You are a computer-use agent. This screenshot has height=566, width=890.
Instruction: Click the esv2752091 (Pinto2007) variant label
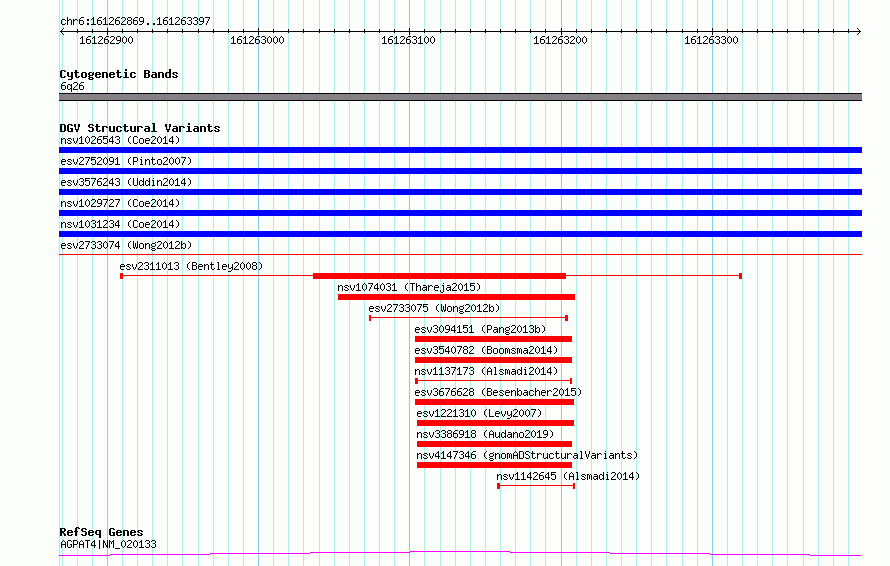click(126, 161)
